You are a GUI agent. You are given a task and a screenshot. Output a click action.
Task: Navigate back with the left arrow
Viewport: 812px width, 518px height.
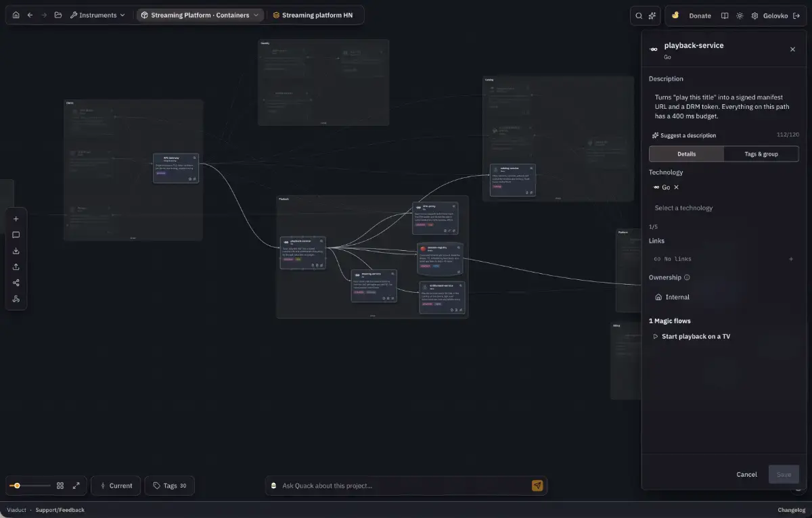pos(30,15)
